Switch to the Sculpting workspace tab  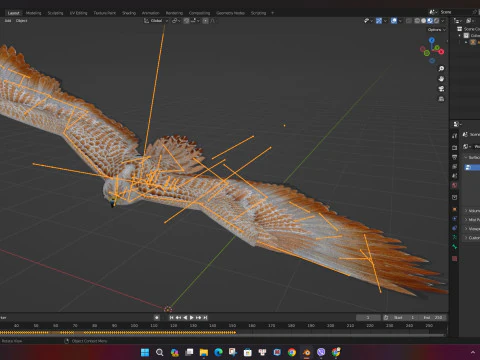(55, 13)
